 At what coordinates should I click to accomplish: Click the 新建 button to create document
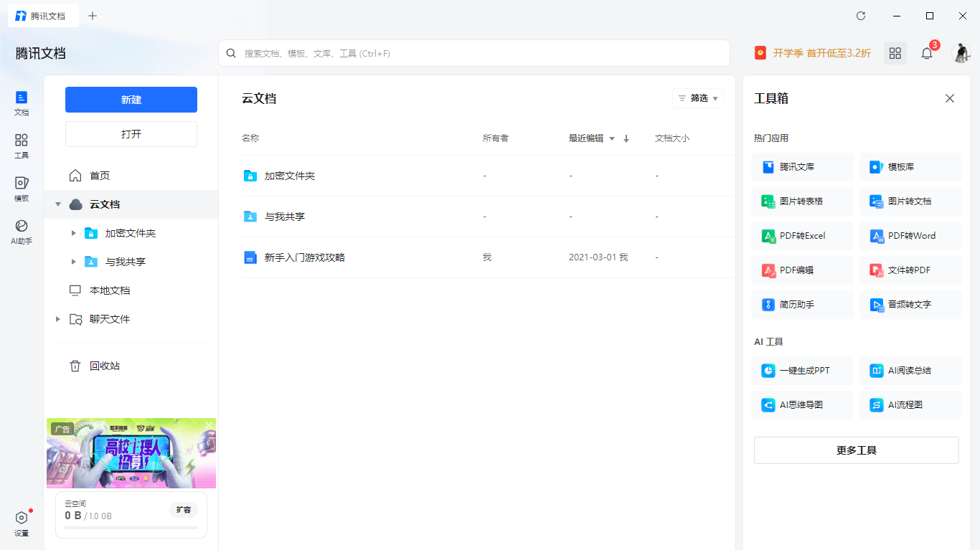[131, 100]
